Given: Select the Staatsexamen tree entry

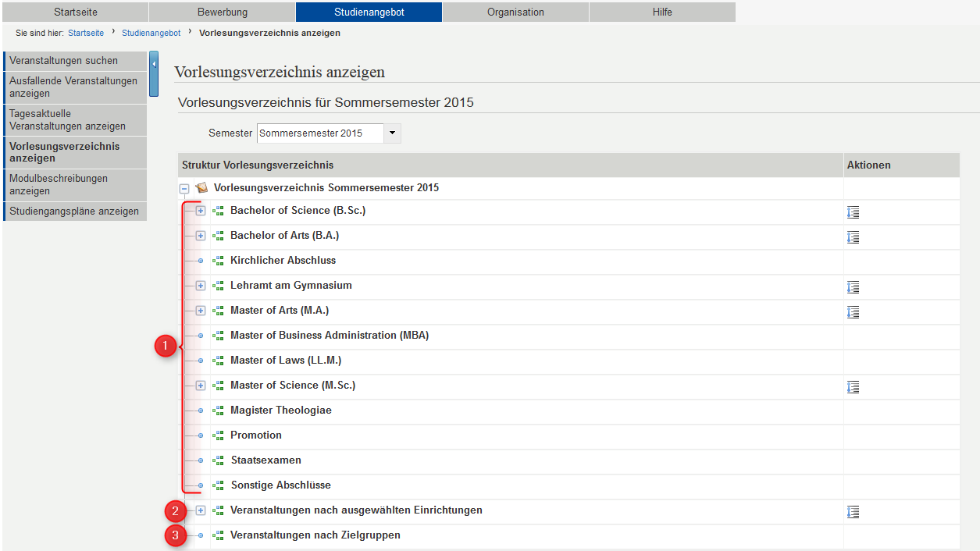Looking at the screenshot, I should [x=266, y=460].
